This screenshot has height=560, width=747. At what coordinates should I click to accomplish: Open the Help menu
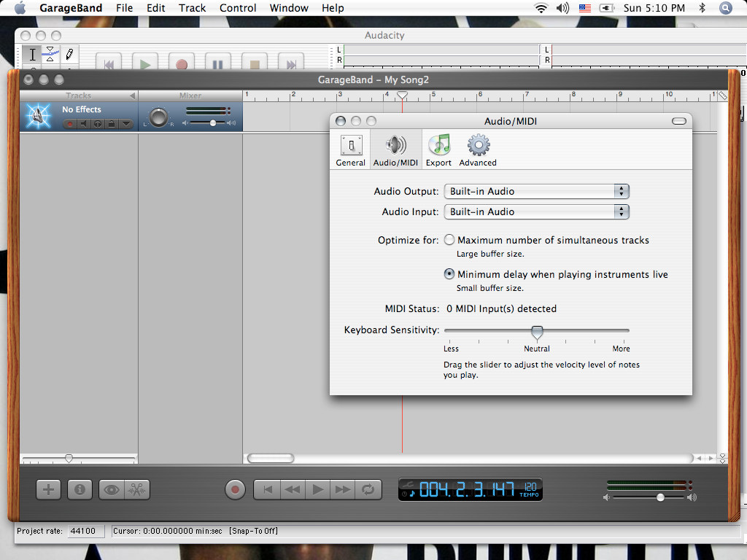pos(333,8)
